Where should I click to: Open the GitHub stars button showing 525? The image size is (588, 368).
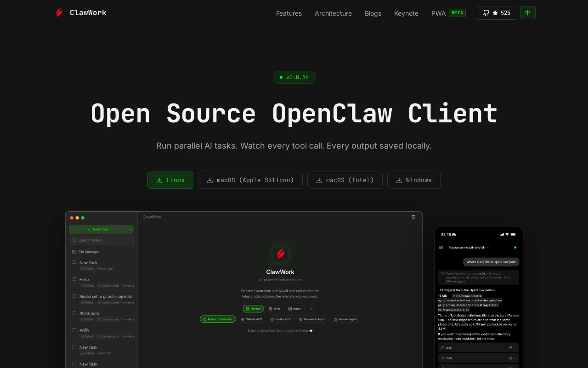(x=497, y=13)
